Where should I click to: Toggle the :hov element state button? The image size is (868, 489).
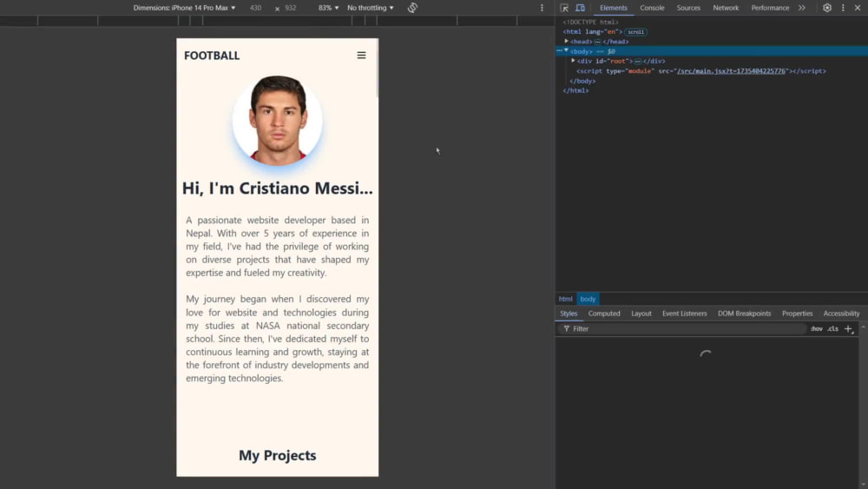(x=817, y=329)
